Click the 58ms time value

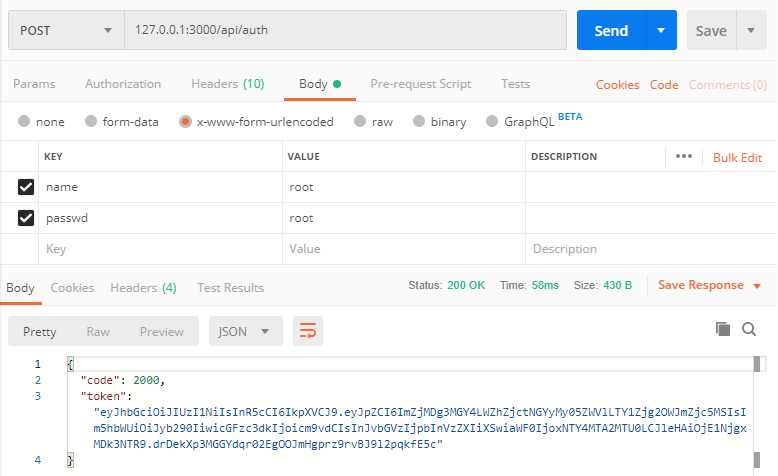pyautogui.click(x=545, y=285)
